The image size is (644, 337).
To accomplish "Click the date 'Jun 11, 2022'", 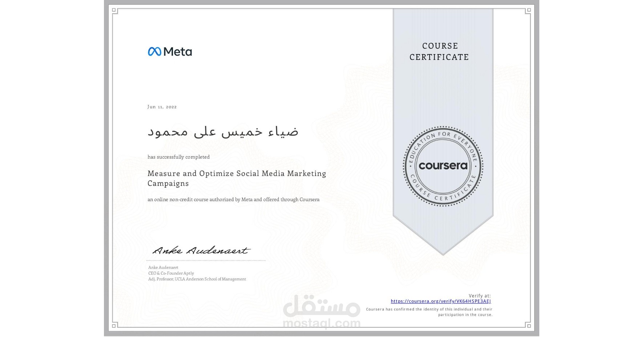I will point(161,107).
